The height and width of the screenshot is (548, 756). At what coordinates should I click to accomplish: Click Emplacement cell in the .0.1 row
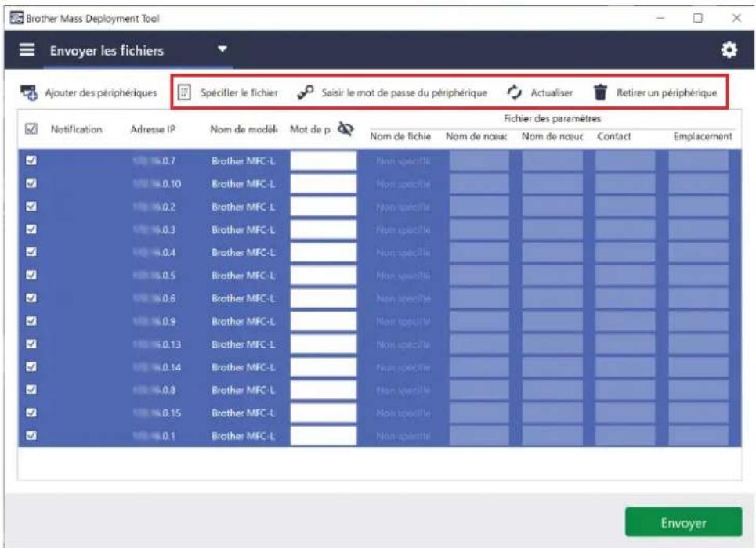click(x=698, y=436)
